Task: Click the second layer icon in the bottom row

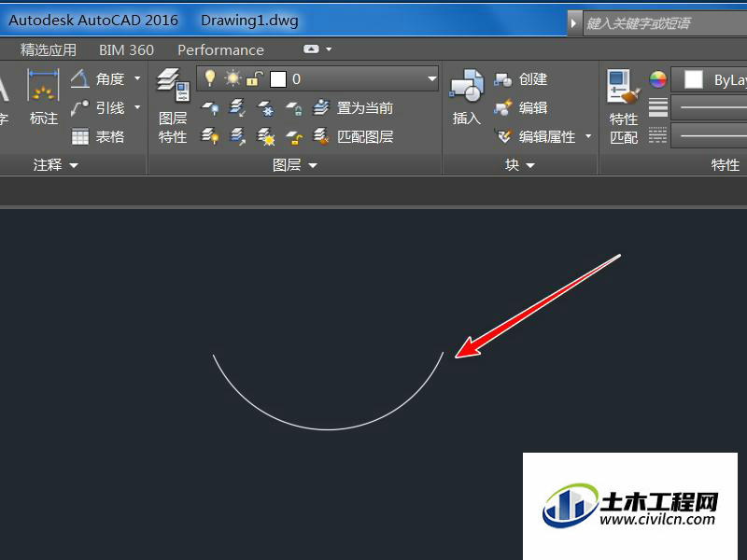Action: (237, 137)
